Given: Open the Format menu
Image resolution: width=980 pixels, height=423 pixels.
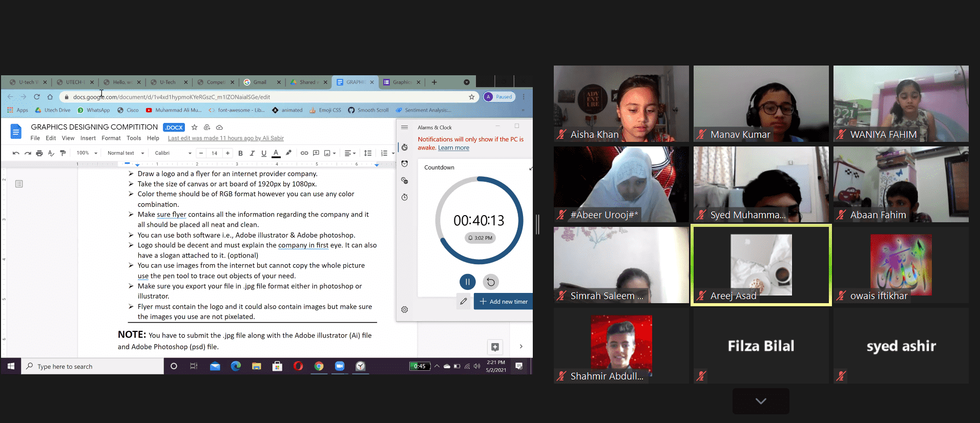Looking at the screenshot, I should tap(111, 138).
